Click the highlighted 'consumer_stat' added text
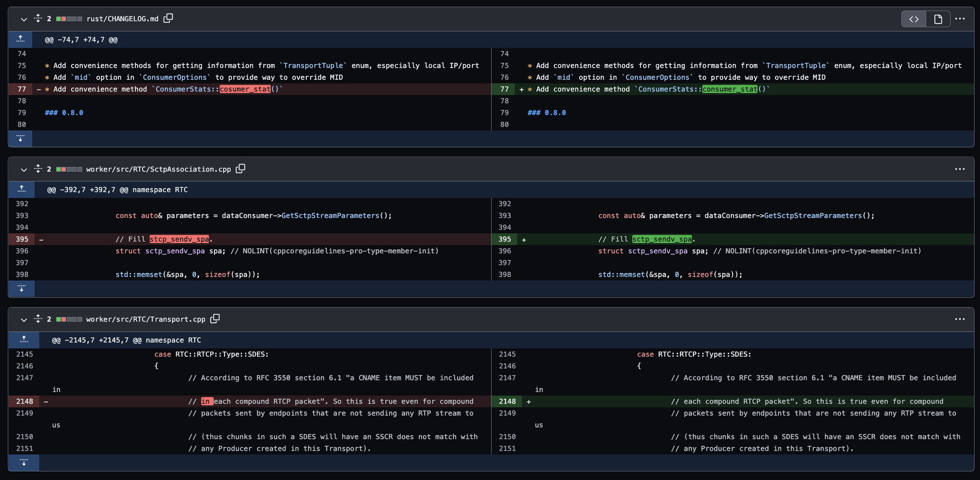Screen dimensions: 980x480 coord(730,89)
